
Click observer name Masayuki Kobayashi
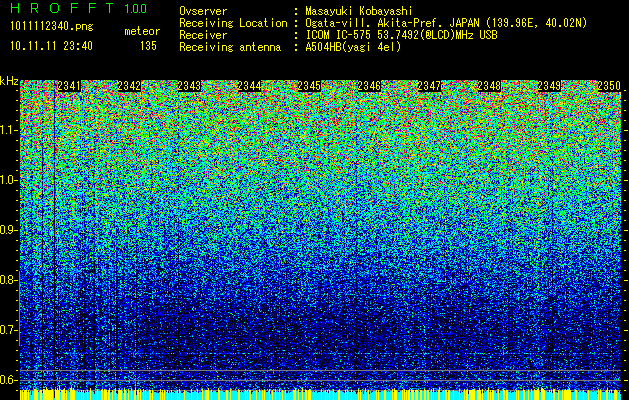tap(359, 11)
